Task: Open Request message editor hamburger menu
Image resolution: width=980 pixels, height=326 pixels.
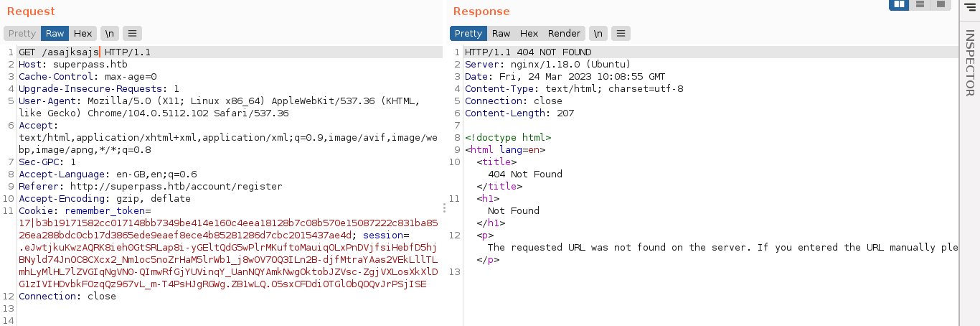Action: [x=132, y=33]
